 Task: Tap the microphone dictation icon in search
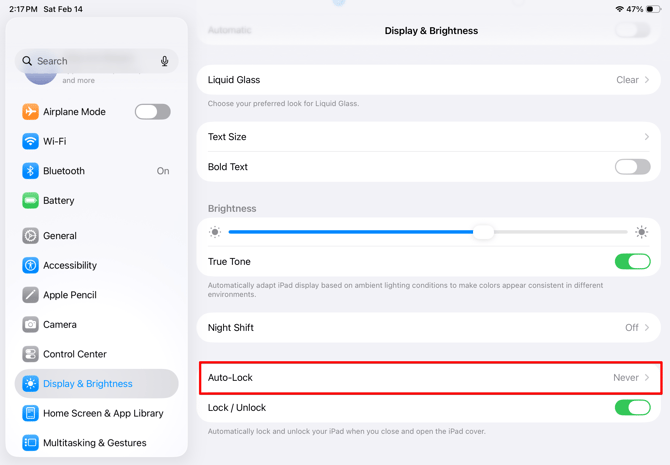165,61
